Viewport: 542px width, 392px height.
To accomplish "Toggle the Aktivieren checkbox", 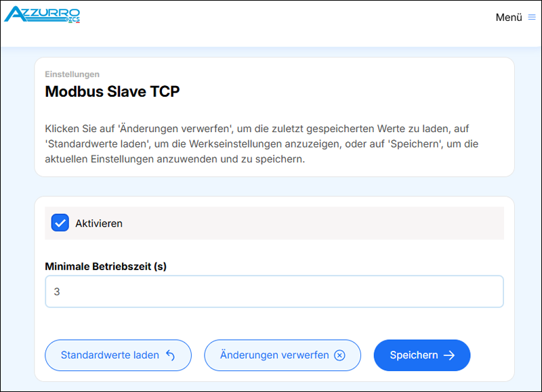I will coord(60,223).
